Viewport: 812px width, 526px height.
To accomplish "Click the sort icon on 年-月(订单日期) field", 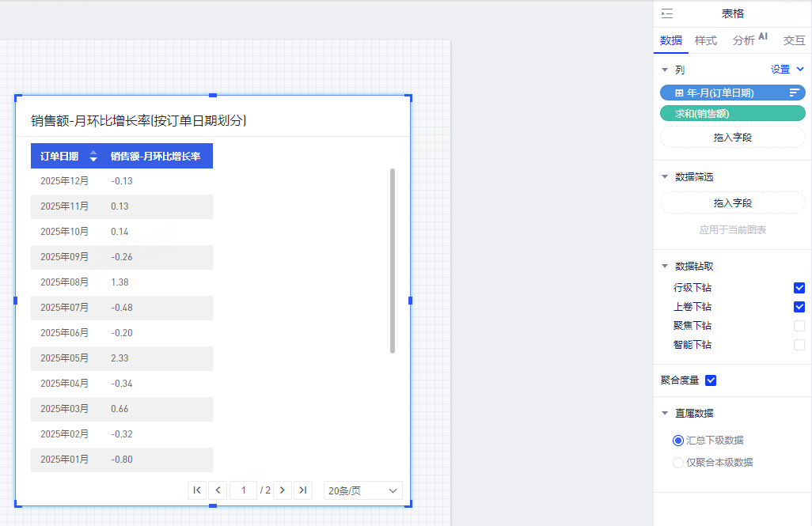I will point(794,93).
